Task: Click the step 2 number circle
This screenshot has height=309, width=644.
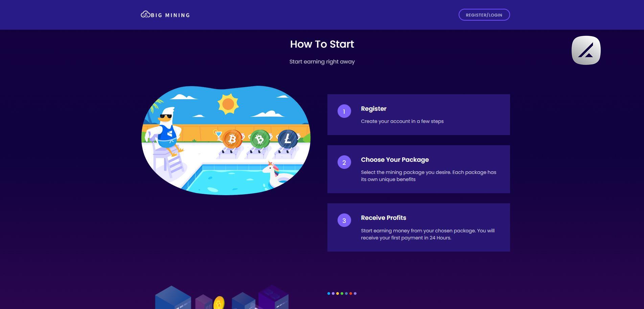Action: click(344, 162)
